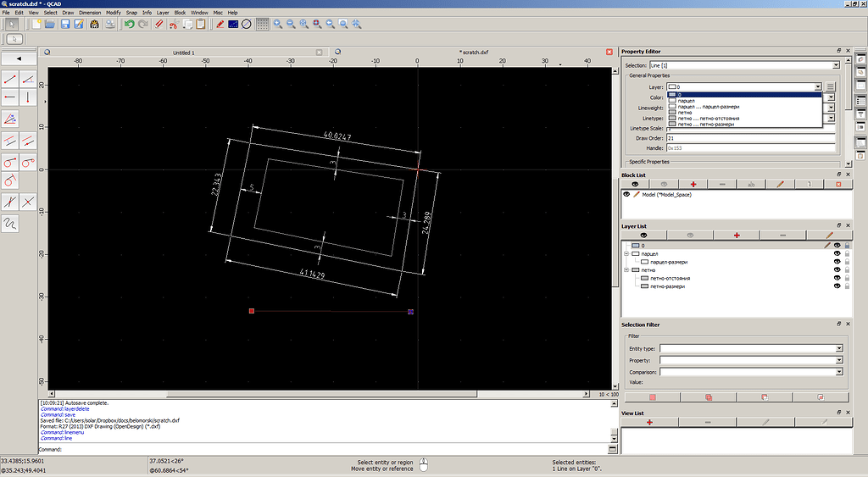Switch to the Untitled 1 tab
The image size is (868, 477).
(184, 53)
